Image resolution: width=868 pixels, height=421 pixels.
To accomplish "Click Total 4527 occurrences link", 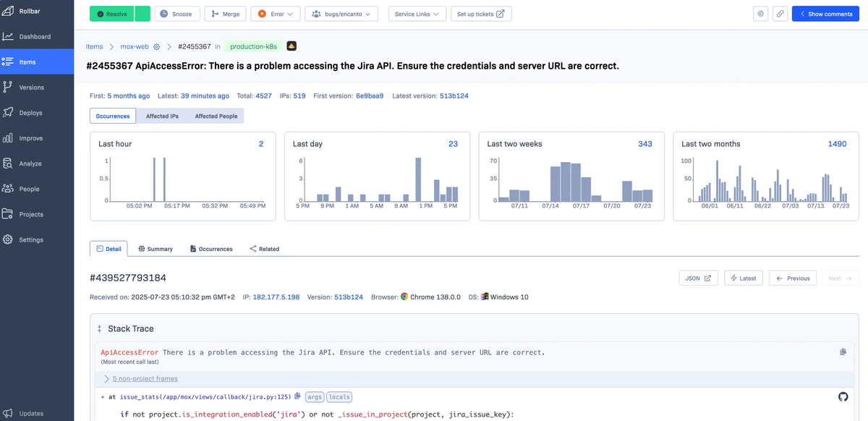I will pos(264,95).
